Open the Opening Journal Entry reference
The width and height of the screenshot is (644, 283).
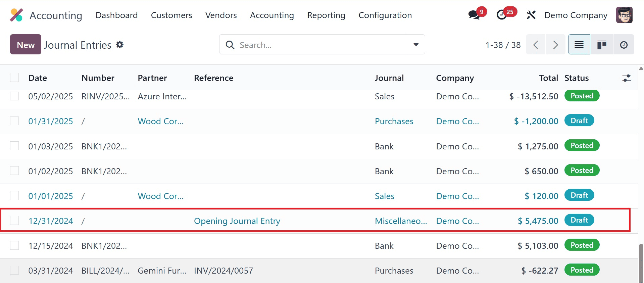tap(237, 221)
